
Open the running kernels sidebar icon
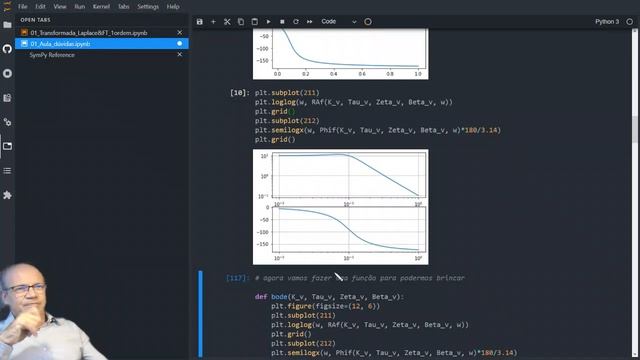(x=7, y=73)
